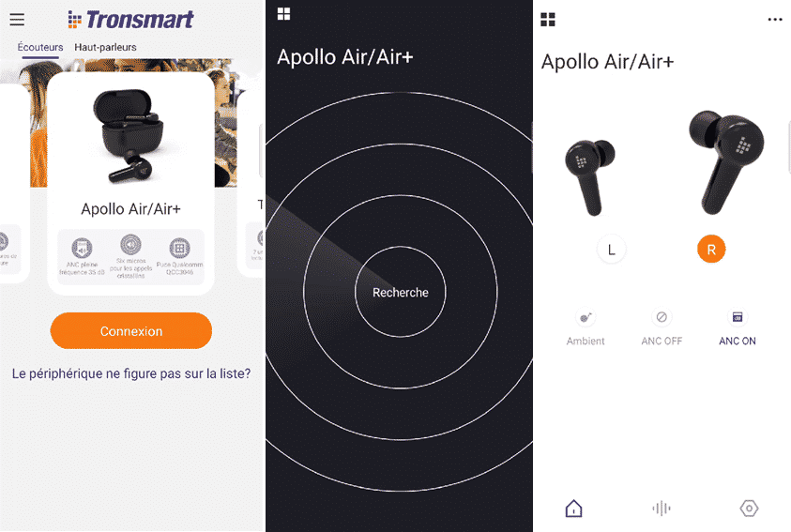Open the three-dot more options menu
This screenshot has width=791, height=532.
pos(775,20)
